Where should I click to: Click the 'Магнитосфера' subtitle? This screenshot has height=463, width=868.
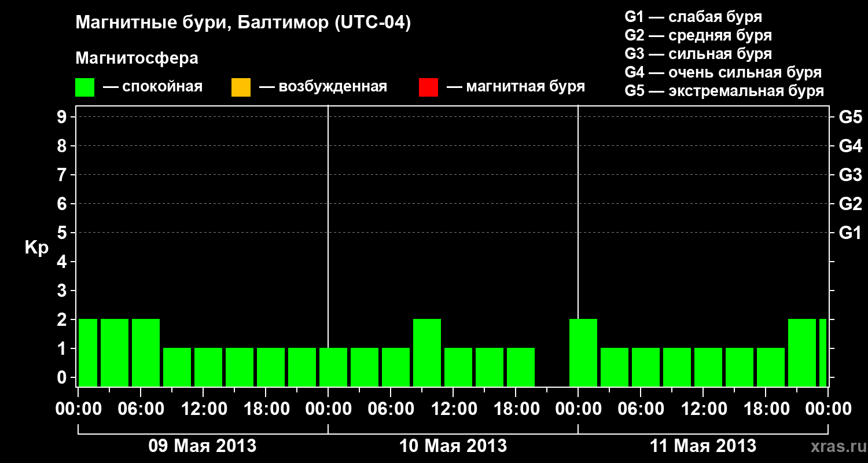pos(137,58)
